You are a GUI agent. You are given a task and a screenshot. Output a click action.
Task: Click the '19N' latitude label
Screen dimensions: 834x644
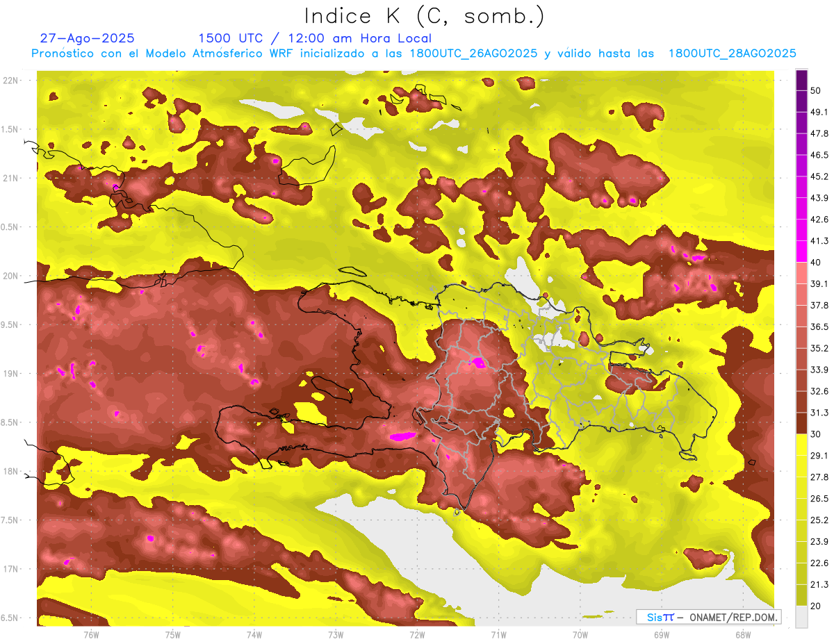(x=11, y=374)
